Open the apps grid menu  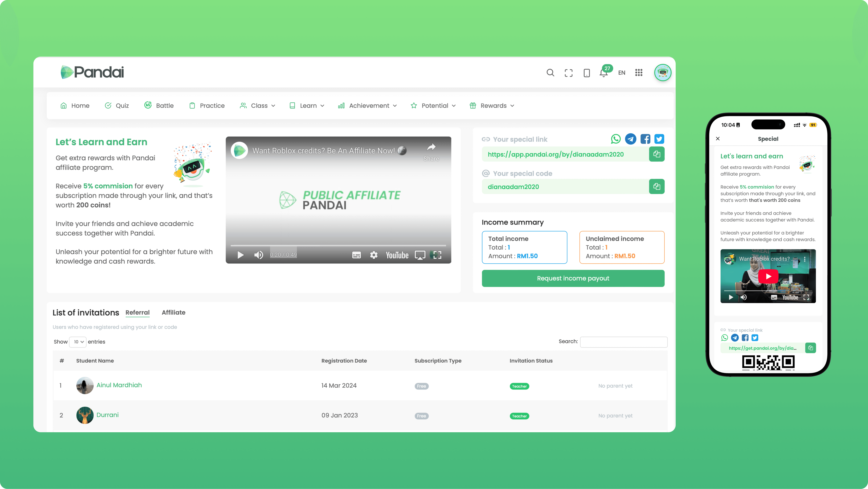(x=639, y=72)
